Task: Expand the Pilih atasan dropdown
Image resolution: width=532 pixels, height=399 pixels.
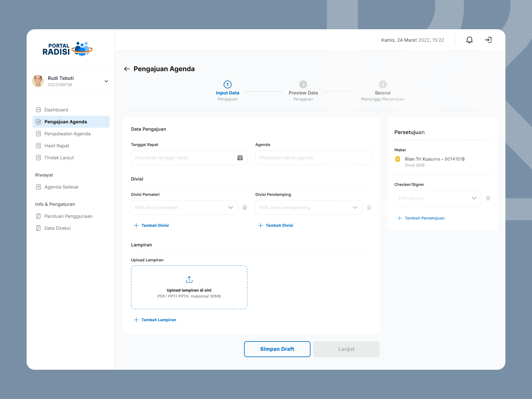Action: 474,198
